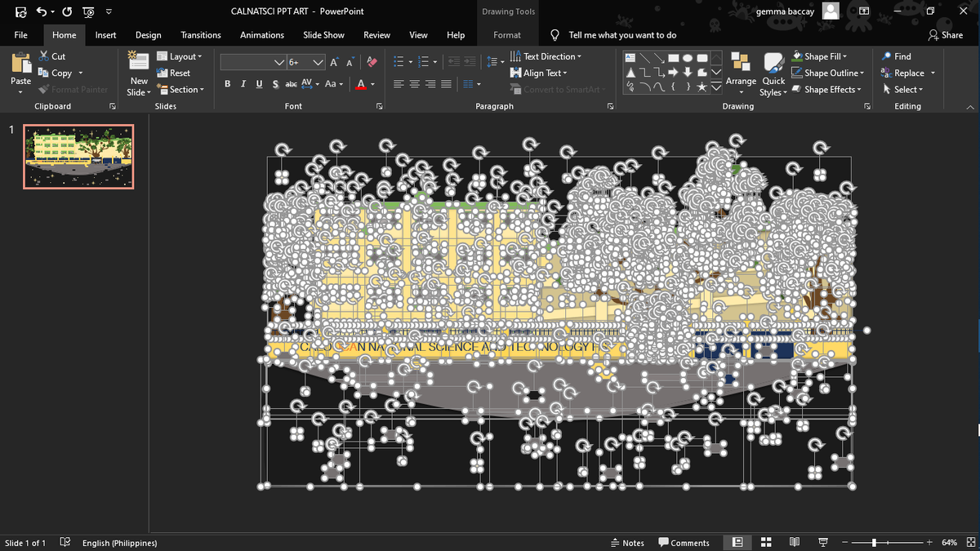Justify the text
Image resolution: width=980 pixels, height=551 pixels.
(x=445, y=84)
